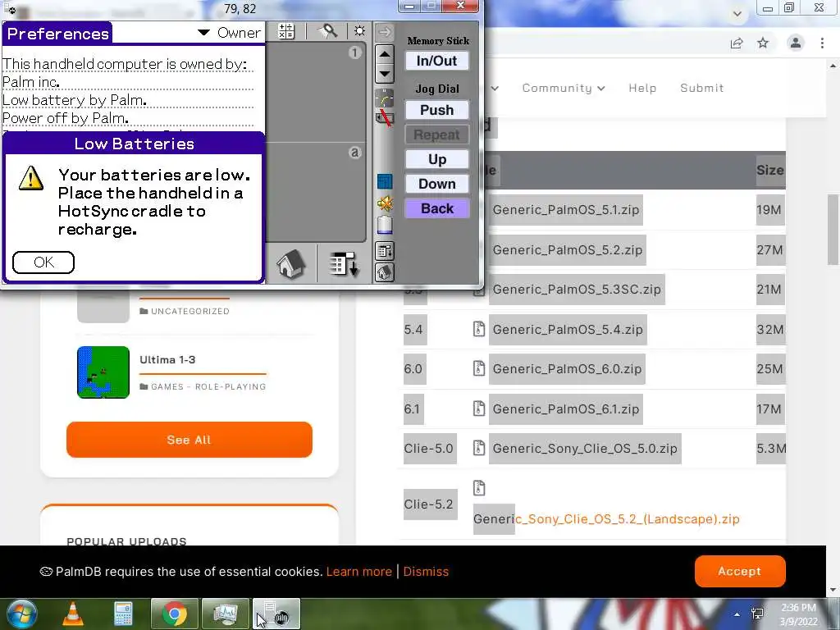Click Generic_PalmOS_5.3SC.zip file name
Image resolution: width=840 pixels, height=630 pixels.
[577, 290]
